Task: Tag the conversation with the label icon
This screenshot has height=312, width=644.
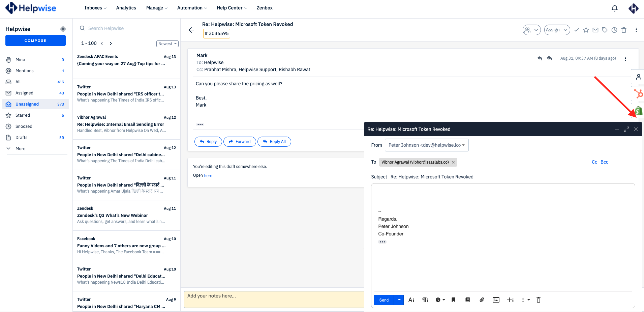Action: tap(605, 30)
